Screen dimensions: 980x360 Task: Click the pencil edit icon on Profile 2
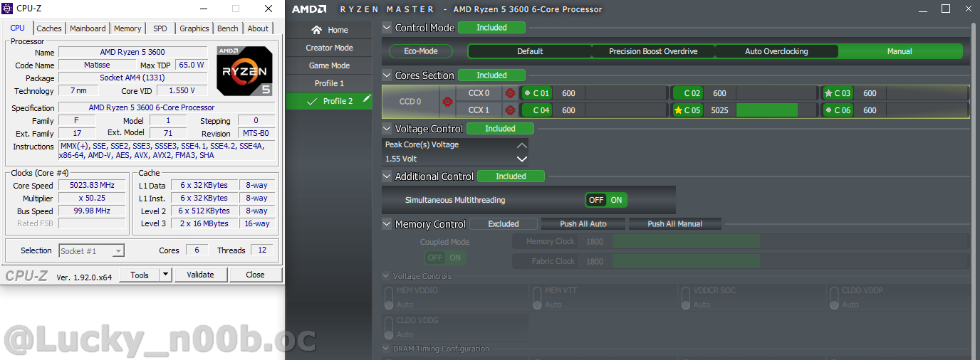367,100
